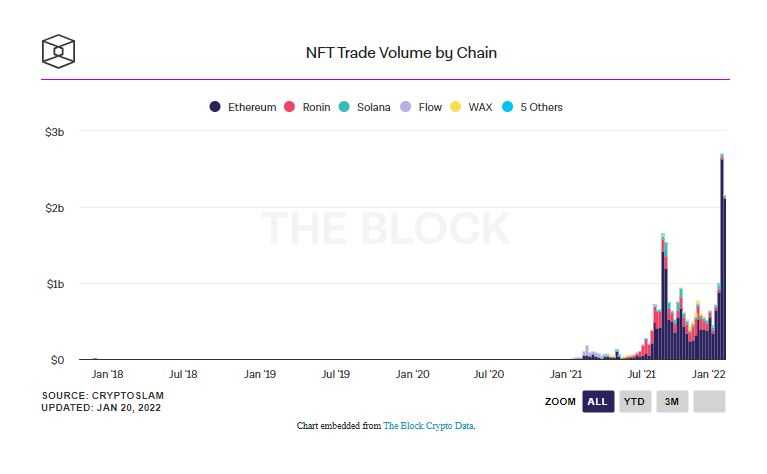Toggle the 5 Others legend marker
This screenshot has height=474, width=767.
(508, 107)
